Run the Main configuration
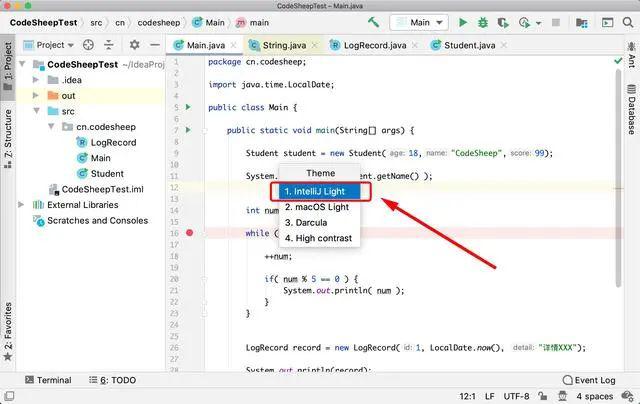 (462, 22)
